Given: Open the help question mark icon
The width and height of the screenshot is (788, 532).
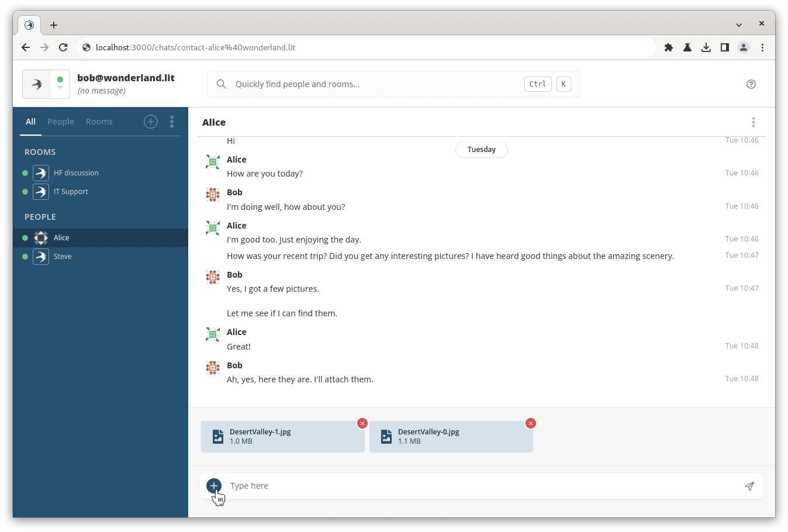Looking at the screenshot, I should (x=751, y=84).
